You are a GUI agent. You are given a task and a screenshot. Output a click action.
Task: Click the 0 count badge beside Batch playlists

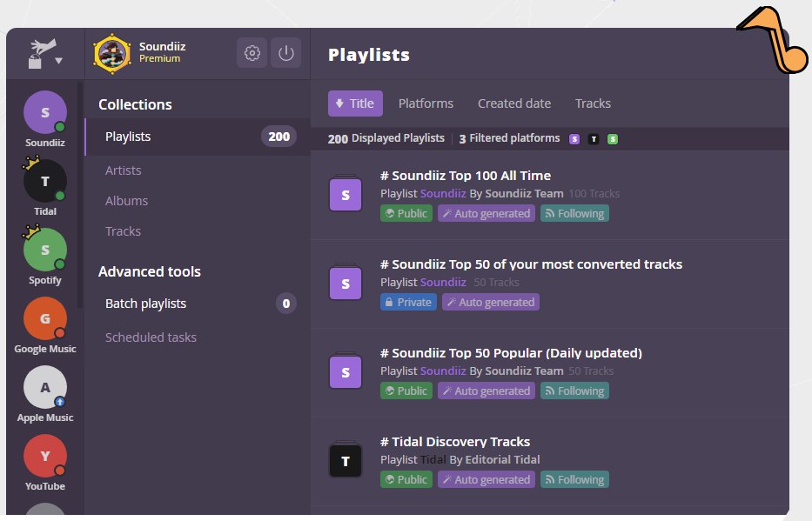coord(285,304)
